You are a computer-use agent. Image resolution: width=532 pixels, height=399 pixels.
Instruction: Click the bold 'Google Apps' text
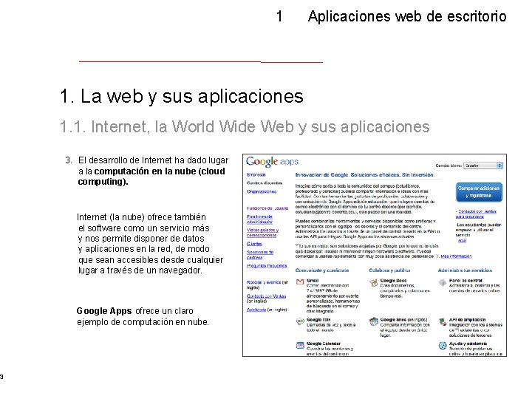(x=104, y=311)
